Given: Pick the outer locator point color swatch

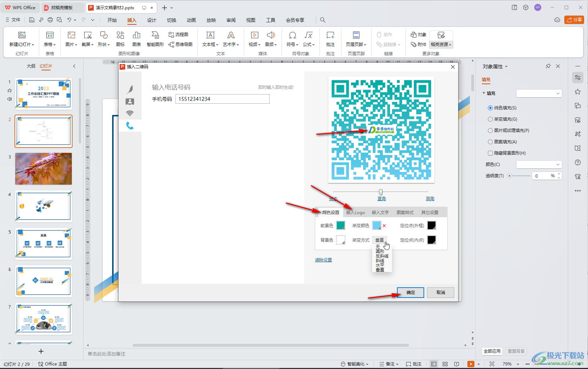Looking at the screenshot, I should (x=432, y=225).
